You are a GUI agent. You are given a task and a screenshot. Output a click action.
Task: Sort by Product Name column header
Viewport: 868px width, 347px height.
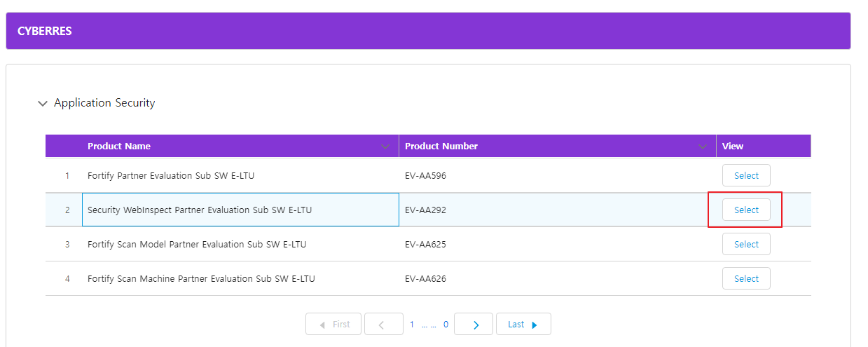click(x=119, y=147)
